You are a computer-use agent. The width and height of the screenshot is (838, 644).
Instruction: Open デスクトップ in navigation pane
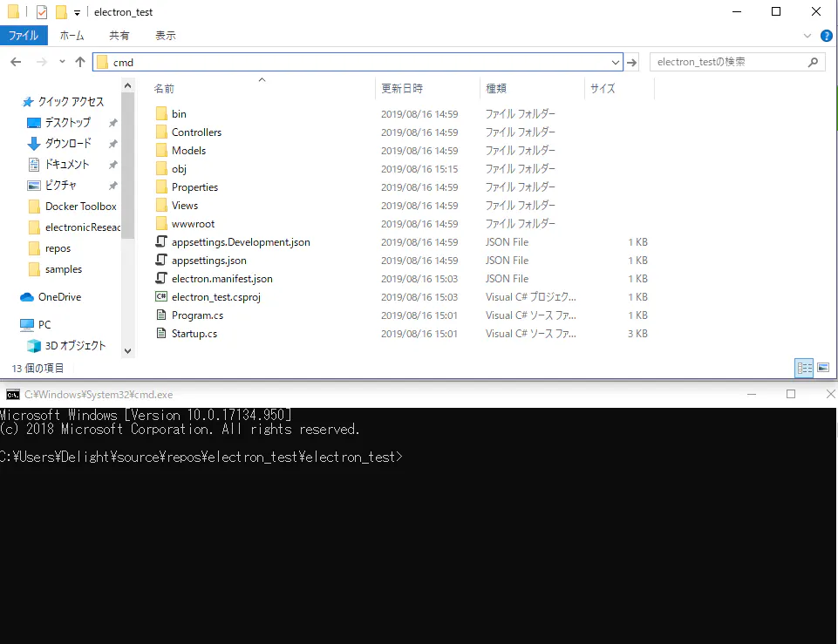pos(67,122)
